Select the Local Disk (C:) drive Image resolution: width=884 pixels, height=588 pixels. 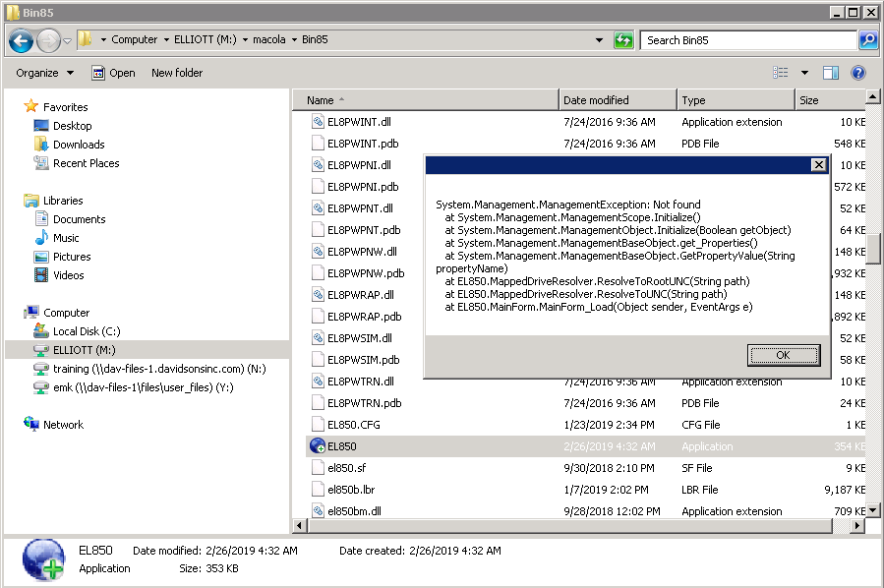coord(86,331)
